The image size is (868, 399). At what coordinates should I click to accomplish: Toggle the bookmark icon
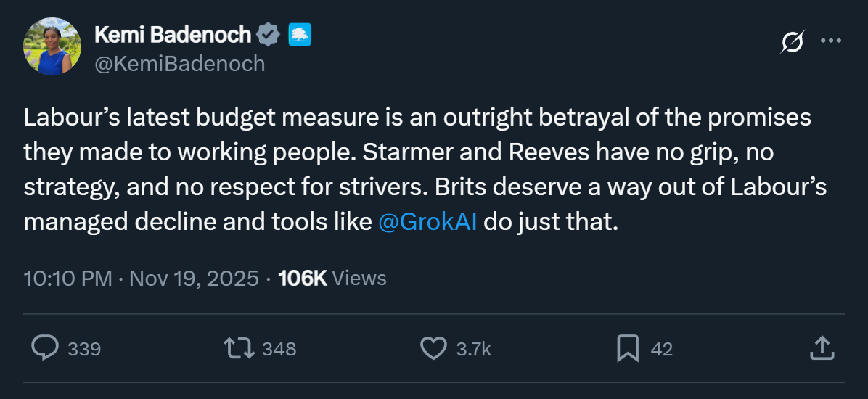click(x=627, y=348)
